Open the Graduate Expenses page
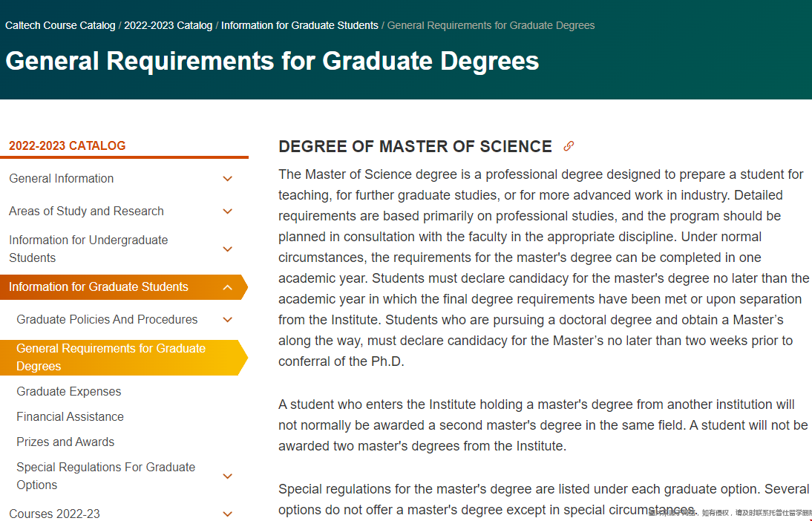This screenshot has height=521, width=812. tap(69, 392)
